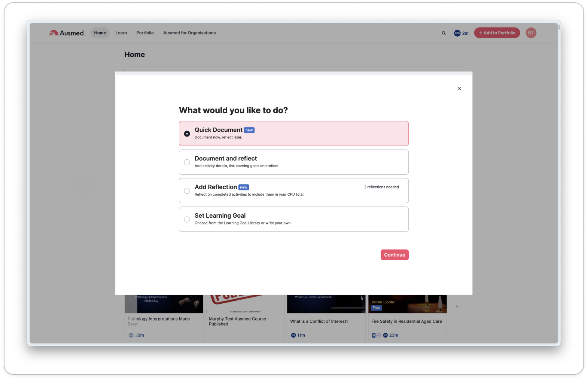Click the CPD 2m badge in header
Image resolution: width=588 pixels, height=380 pixels.
point(461,33)
